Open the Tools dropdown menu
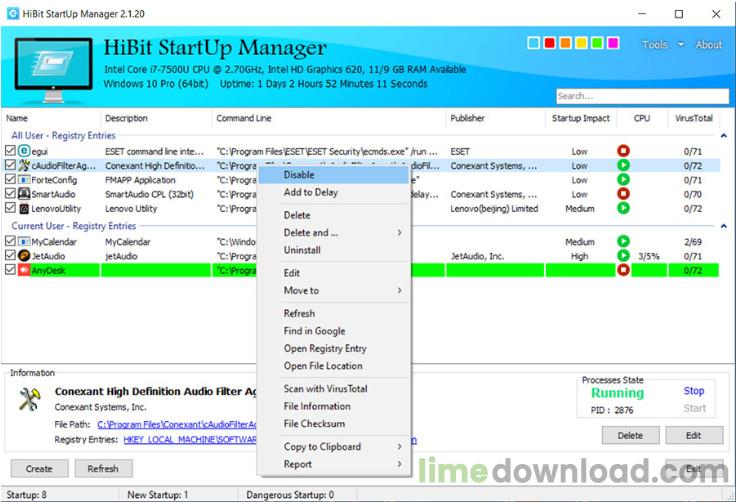 point(663,45)
